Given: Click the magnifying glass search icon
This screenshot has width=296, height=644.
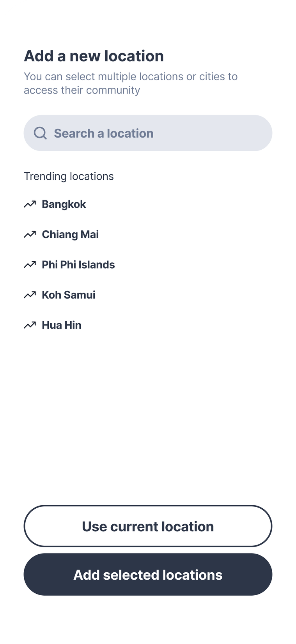Looking at the screenshot, I should pyautogui.click(x=40, y=133).
